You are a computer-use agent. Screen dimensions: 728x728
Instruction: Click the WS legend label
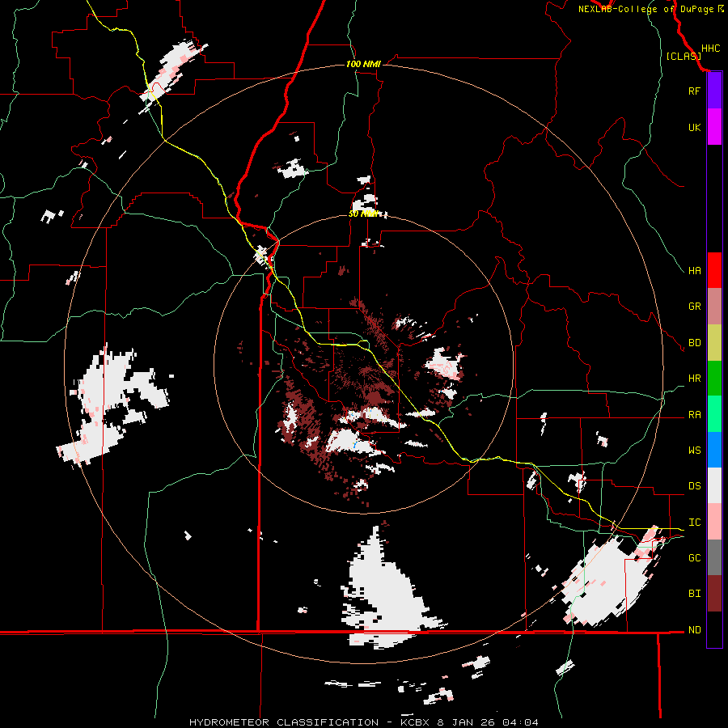(694, 451)
